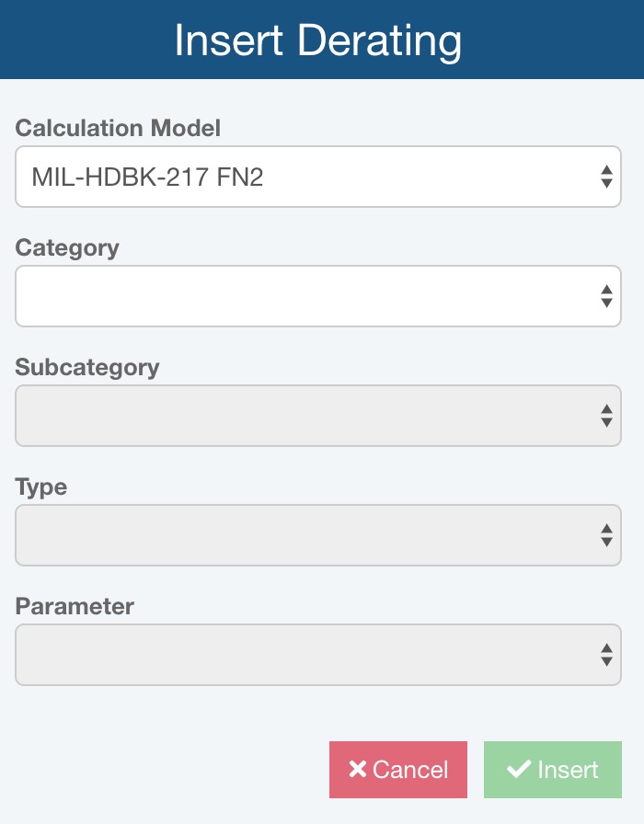Click the Type field arrow icon

pyautogui.click(x=606, y=535)
